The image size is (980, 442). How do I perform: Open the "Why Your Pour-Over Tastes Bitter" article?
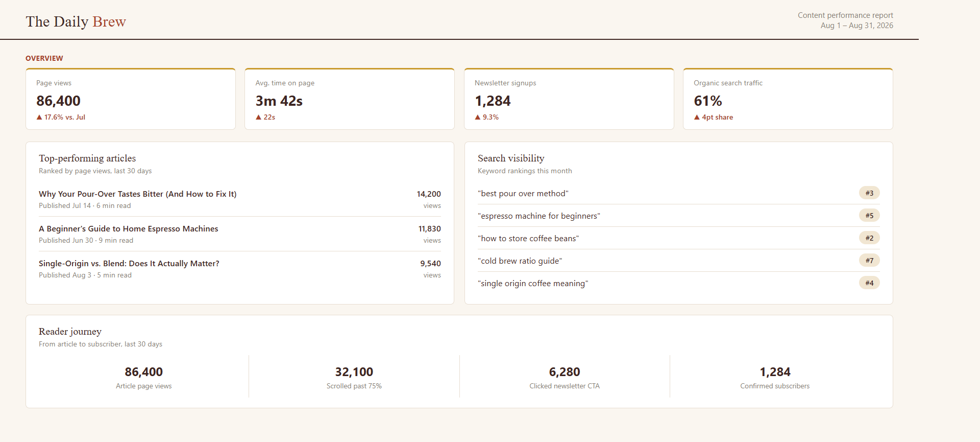[x=138, y=194]
